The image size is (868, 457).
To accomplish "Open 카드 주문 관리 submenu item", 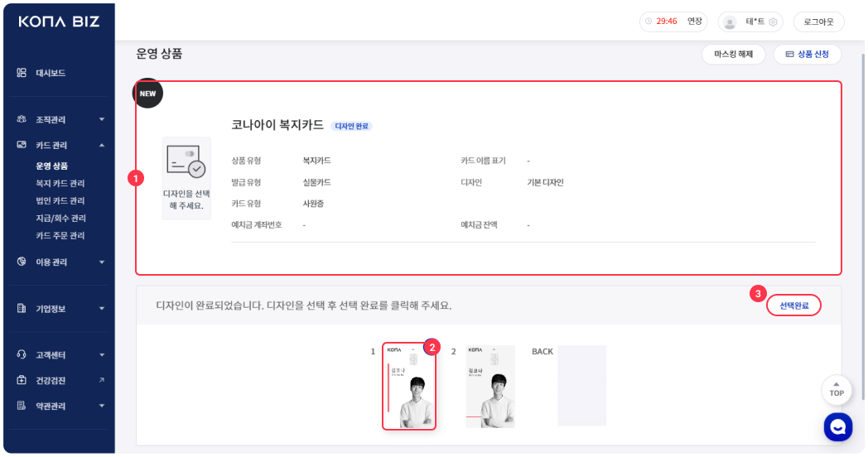I will tap(60, 236).
